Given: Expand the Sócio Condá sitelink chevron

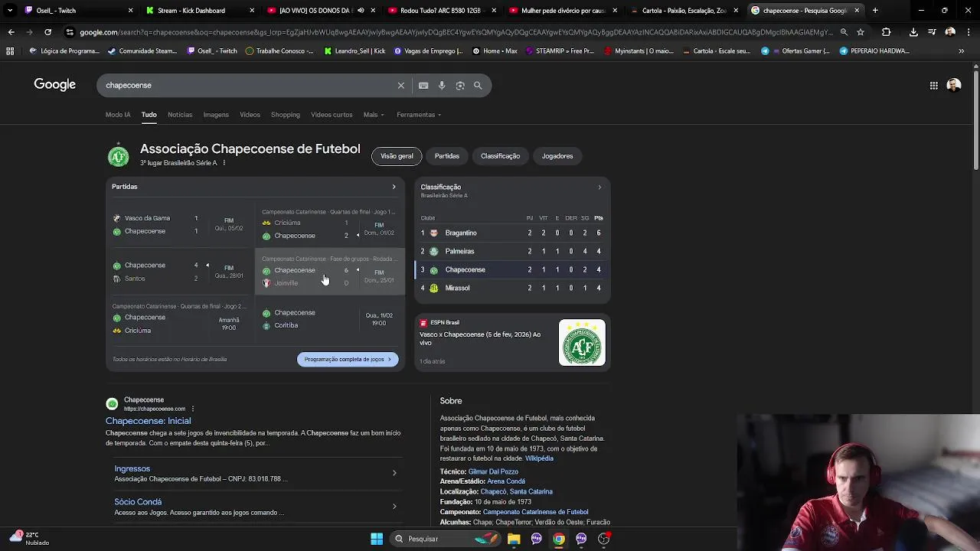Looking at the screenshot, I should (394, 506).
